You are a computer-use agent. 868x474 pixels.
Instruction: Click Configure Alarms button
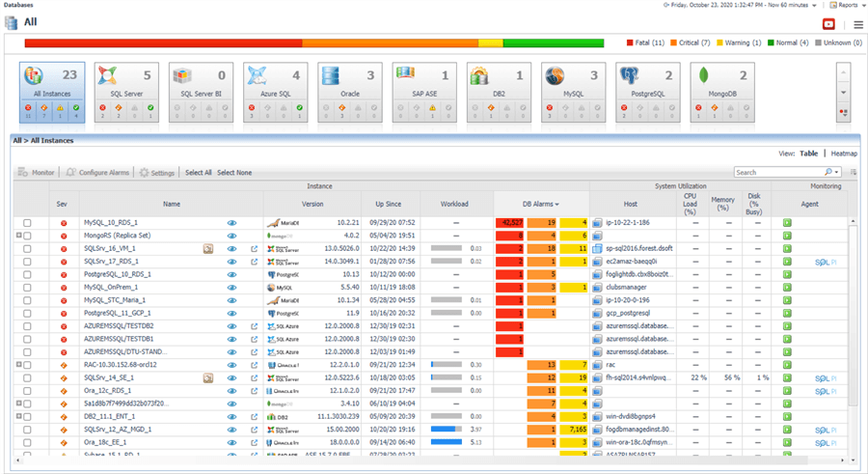click(x=97, y=173)
